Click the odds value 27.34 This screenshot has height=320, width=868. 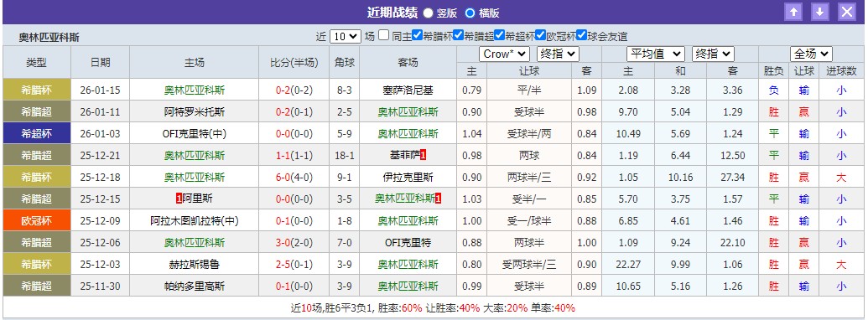pos(733,178)
